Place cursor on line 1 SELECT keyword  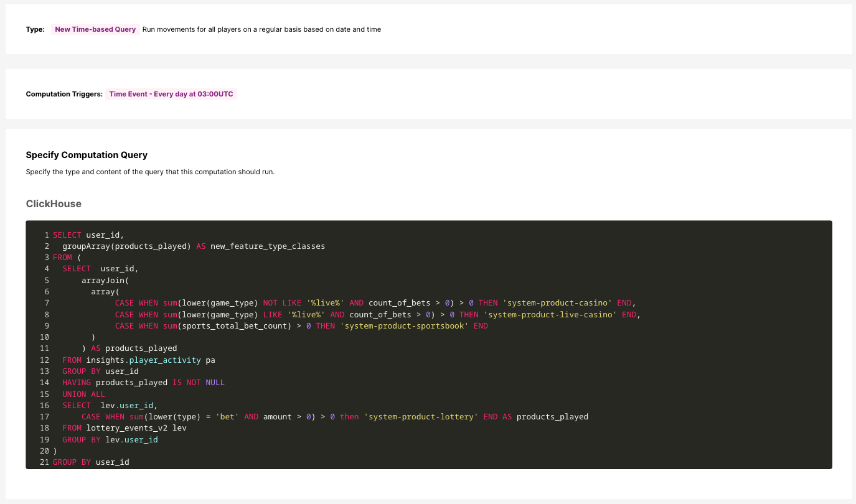[x=67, y=235]
